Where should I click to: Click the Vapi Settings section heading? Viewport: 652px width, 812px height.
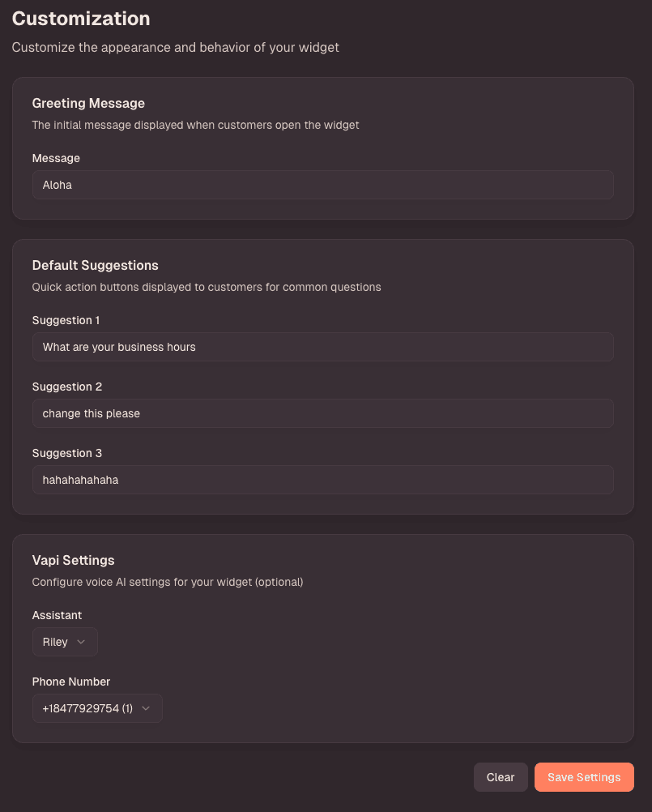73,560
